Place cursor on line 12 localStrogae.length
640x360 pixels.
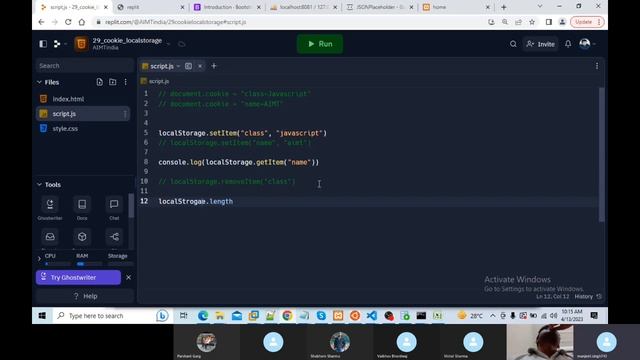(x=196, y=201)
